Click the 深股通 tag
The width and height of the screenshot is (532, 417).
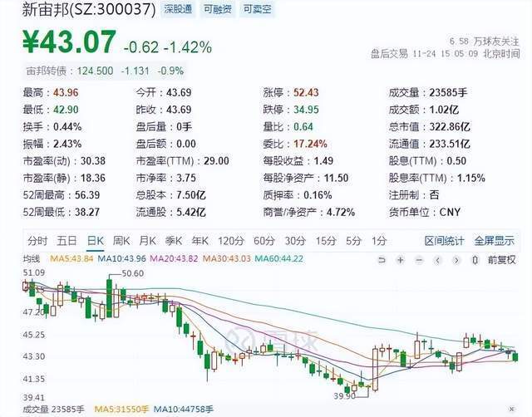[x=178, y=9]
